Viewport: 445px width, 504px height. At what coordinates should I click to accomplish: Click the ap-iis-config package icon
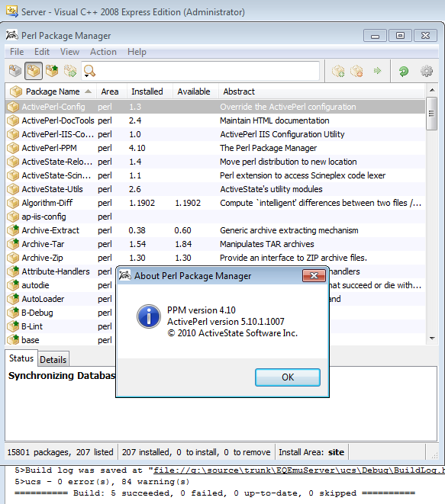coord(13,217)
